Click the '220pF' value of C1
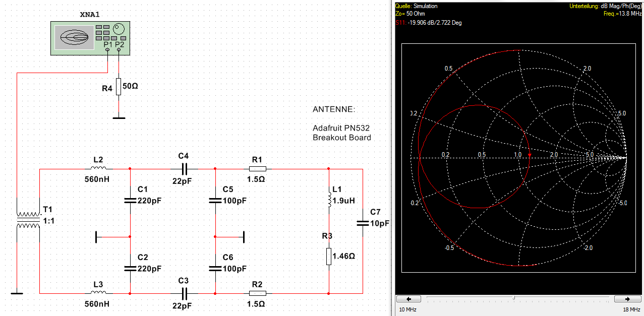The image size is (644, 316). tap(150, 201)
